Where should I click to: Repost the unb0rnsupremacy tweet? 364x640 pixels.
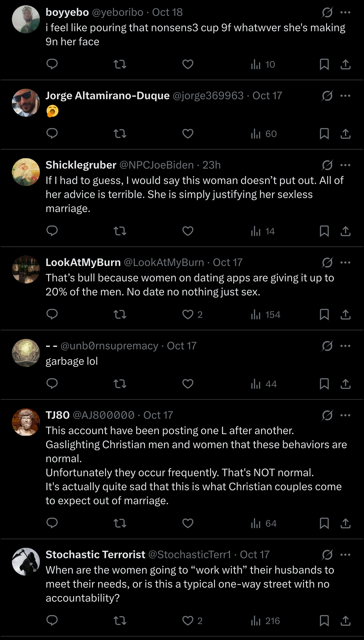[120, 384]
